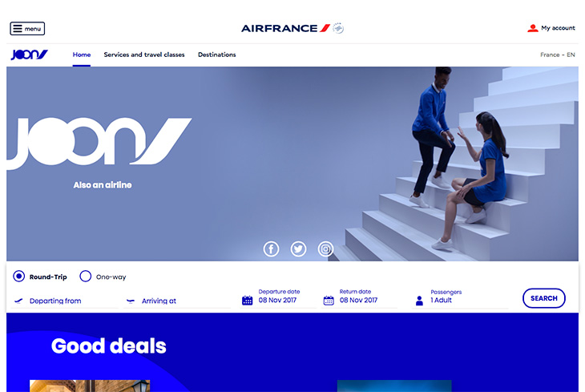Image resolution: width=585 pixels, height=392 pixels.
Task: Open the Instagram social icon
Action: point(325,249)
